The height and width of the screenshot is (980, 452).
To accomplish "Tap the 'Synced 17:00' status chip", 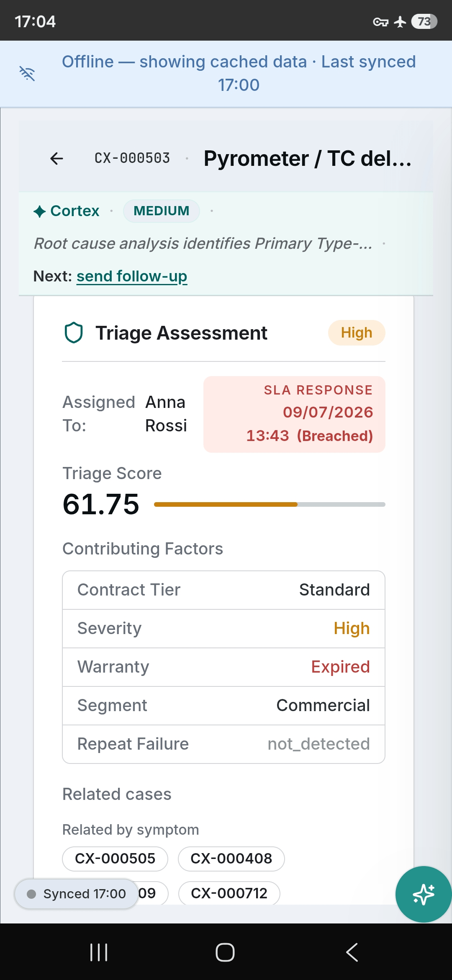I will click(x=77, y=894).
